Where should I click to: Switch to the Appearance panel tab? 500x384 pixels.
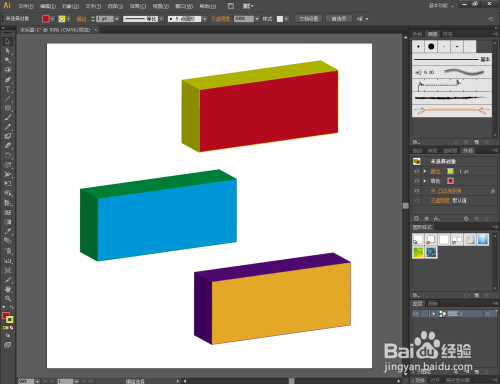click(468, 151)
